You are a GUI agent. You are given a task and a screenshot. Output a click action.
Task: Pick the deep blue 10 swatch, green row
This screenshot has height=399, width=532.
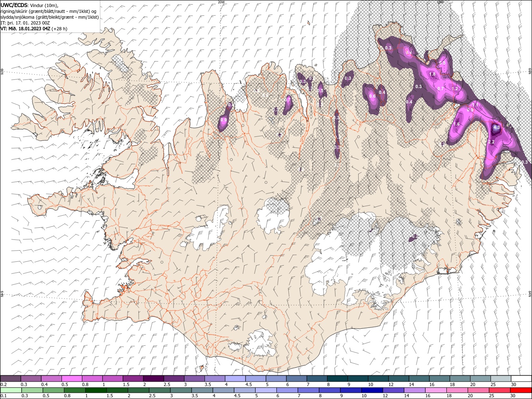point(372,390)
